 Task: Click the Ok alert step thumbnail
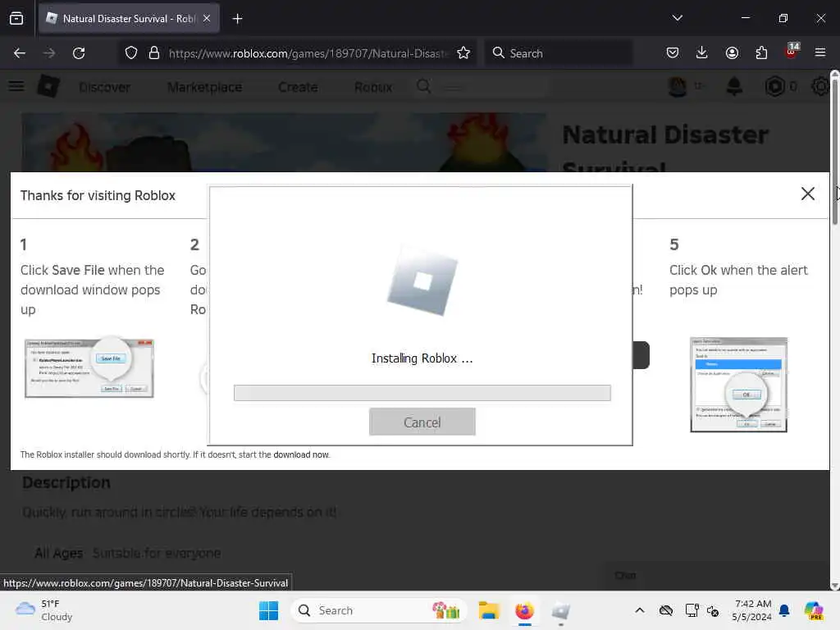tap(739, 385)
